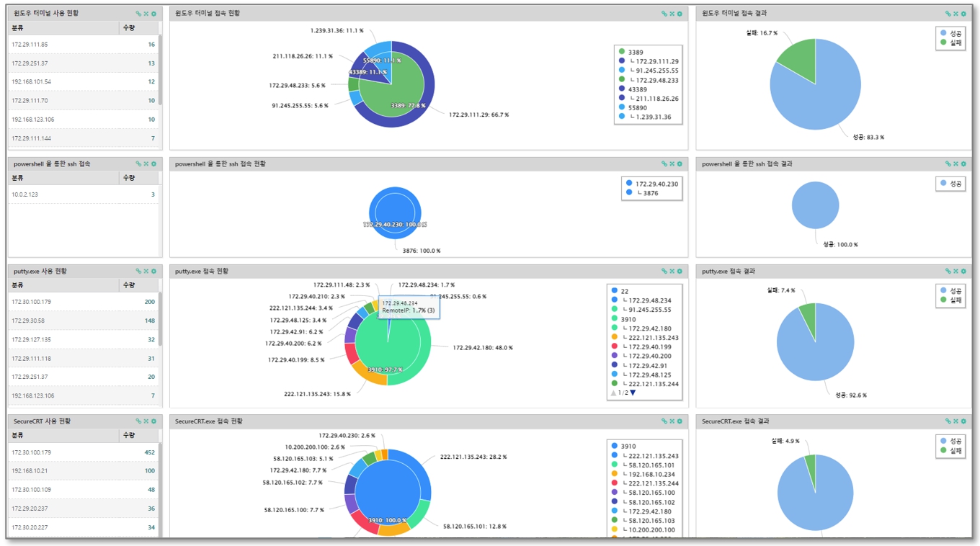Click link icon of 윈도우 터미널 사용 현황 panel
The width and height of the screenshot is (980, 546).
(139, 14)
